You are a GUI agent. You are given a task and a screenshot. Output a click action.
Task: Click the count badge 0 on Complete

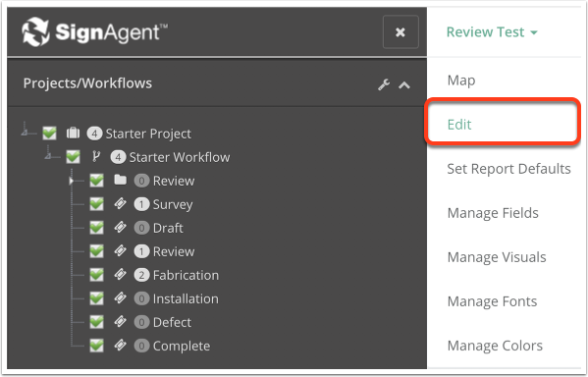click(x=141, y=346)
